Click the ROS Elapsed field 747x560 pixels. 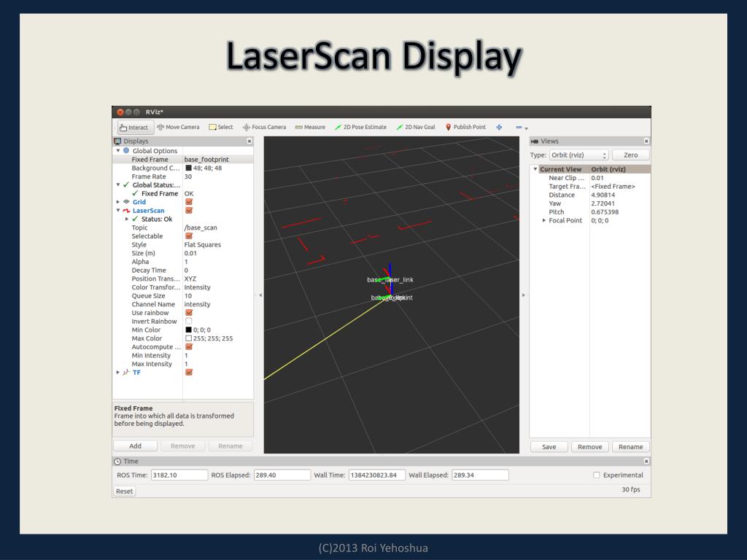point(282,475)
